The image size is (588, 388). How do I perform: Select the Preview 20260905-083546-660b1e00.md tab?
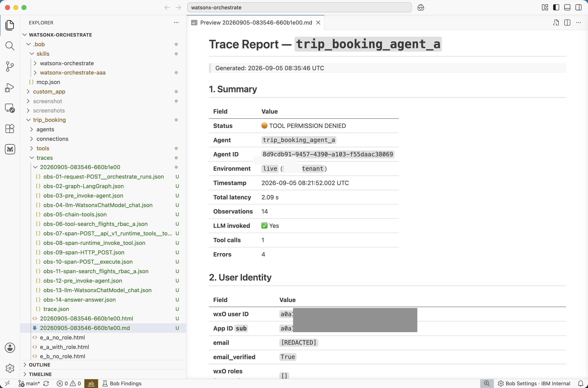click(x=256, y=23)
